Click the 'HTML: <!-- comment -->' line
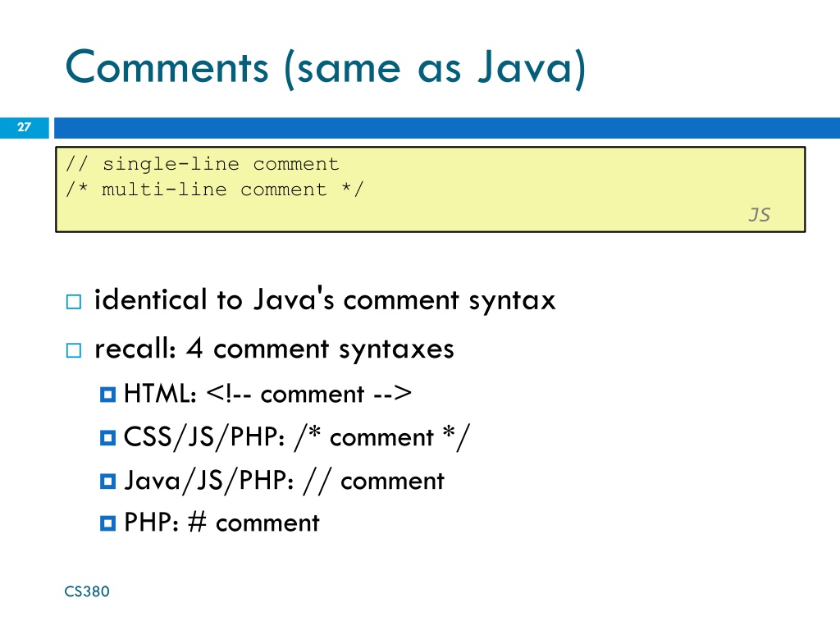Screen dimensions: 840x630 pos(268,394)
